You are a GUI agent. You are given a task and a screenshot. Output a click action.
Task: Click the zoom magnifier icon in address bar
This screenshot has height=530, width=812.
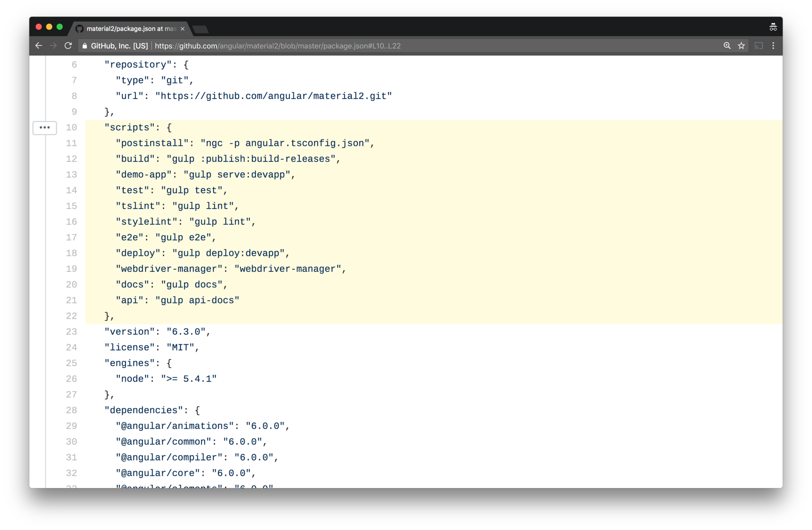point(727,46)
